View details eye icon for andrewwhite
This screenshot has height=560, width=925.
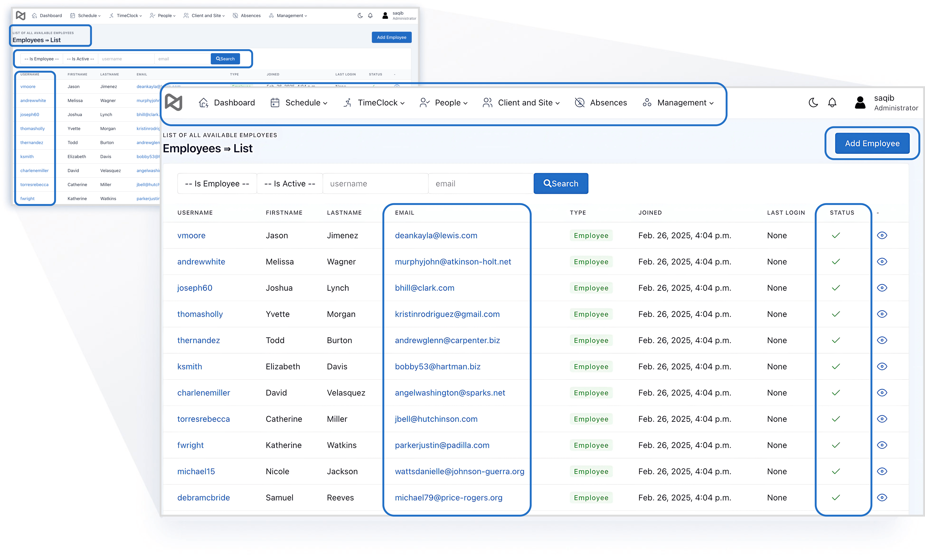coord(882,261)
